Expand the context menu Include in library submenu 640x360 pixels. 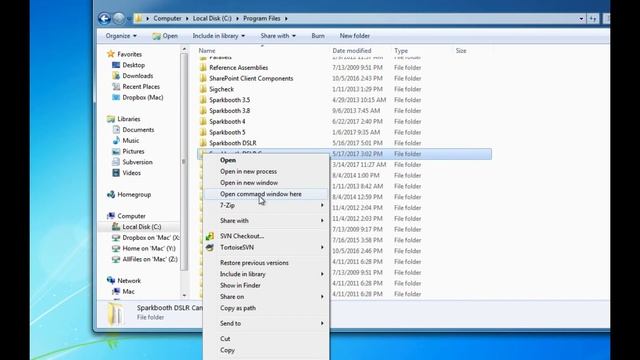(322, 274)
